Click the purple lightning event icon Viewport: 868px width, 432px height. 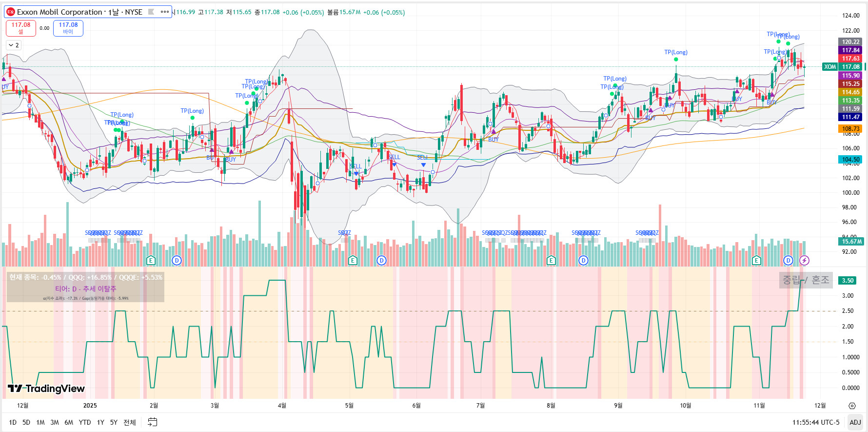coord(804,260)
